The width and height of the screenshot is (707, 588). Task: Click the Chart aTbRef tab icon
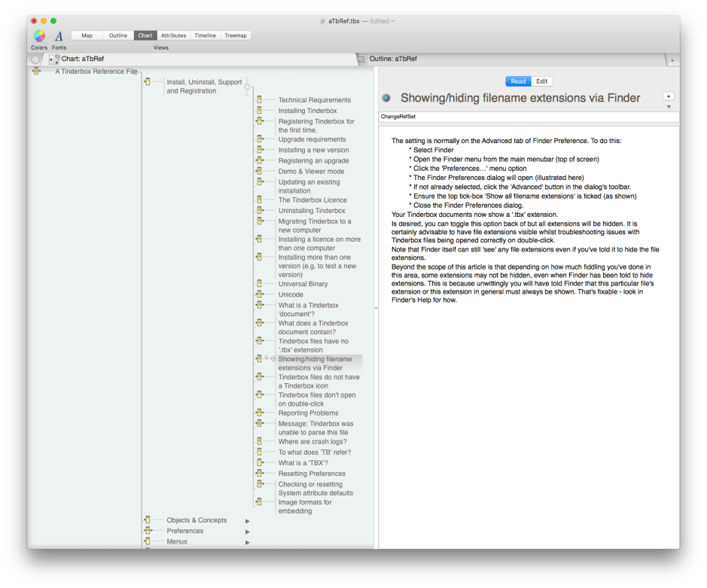[53, 59]
